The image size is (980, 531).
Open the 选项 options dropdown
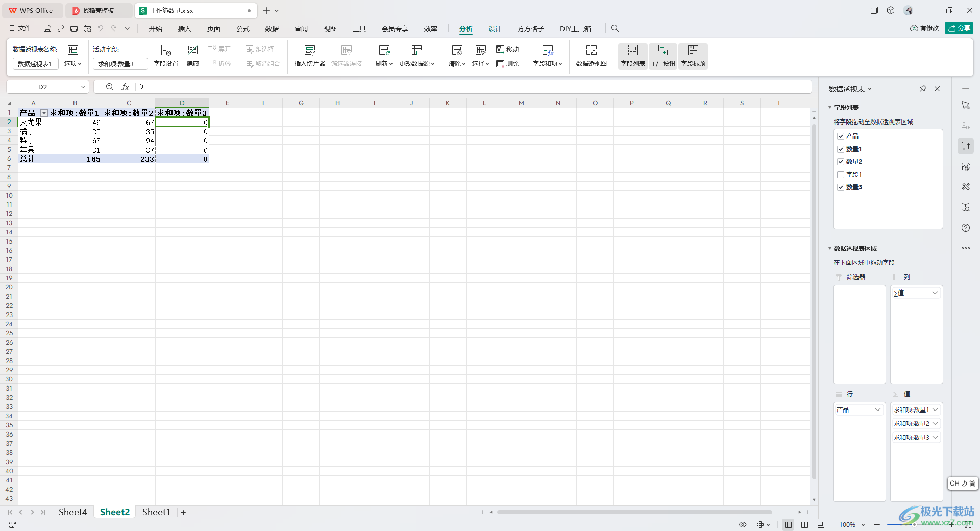[73, 64]
